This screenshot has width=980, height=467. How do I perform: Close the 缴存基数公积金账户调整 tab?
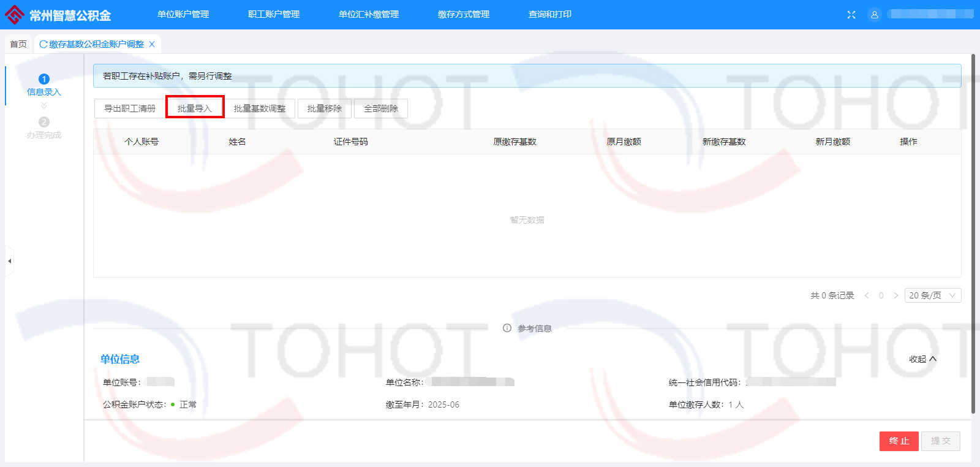152,44
